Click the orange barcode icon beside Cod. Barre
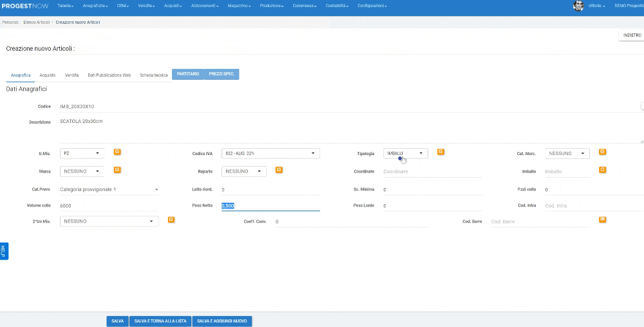 (x=602, y=220)
